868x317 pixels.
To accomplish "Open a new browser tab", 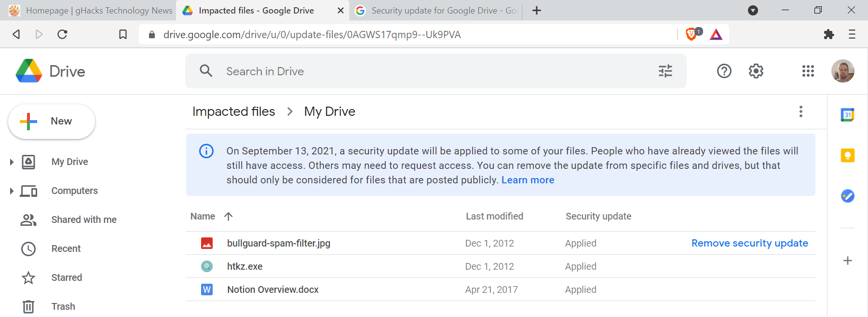I will click(x=537, y=10).
